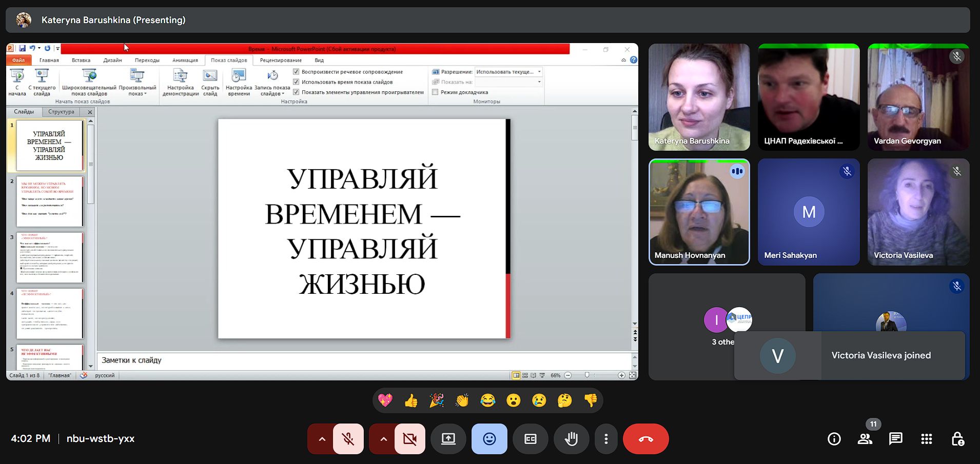Image resolution: width=980 pixels, height=464 pixels.
Task: Raise your hand in the meeting
Action: click(571, 439)
